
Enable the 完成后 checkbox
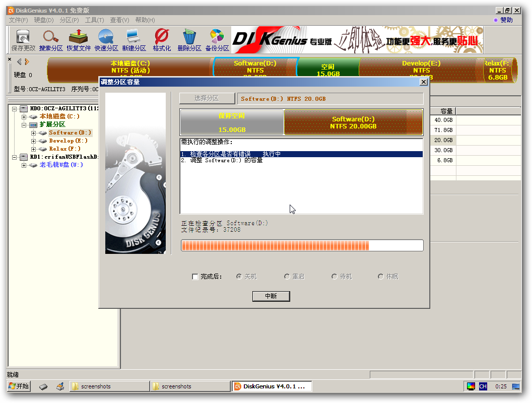point(195,277)
